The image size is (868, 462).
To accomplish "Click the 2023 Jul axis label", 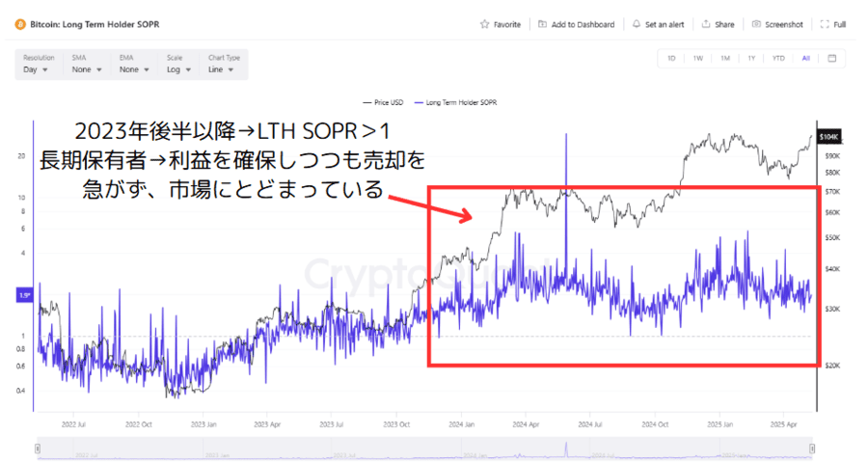I will point(331,424).
